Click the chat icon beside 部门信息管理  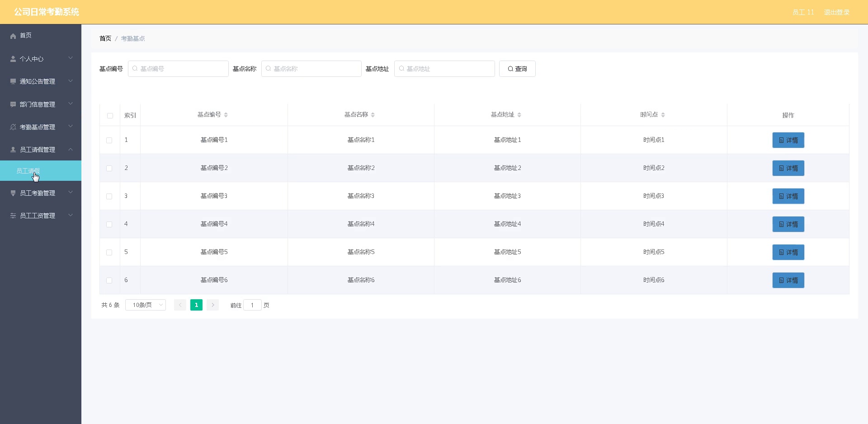pyautogui.click(x=13, y=104)
